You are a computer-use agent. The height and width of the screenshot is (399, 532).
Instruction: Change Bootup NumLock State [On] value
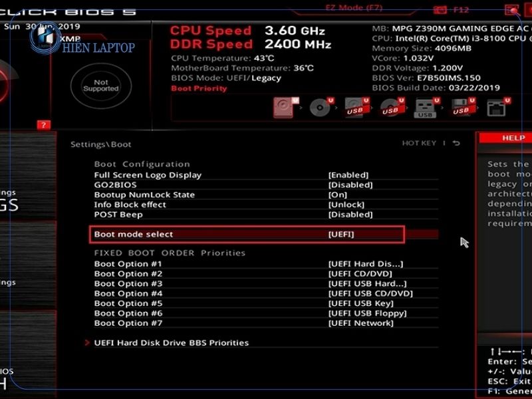(338, 195)
